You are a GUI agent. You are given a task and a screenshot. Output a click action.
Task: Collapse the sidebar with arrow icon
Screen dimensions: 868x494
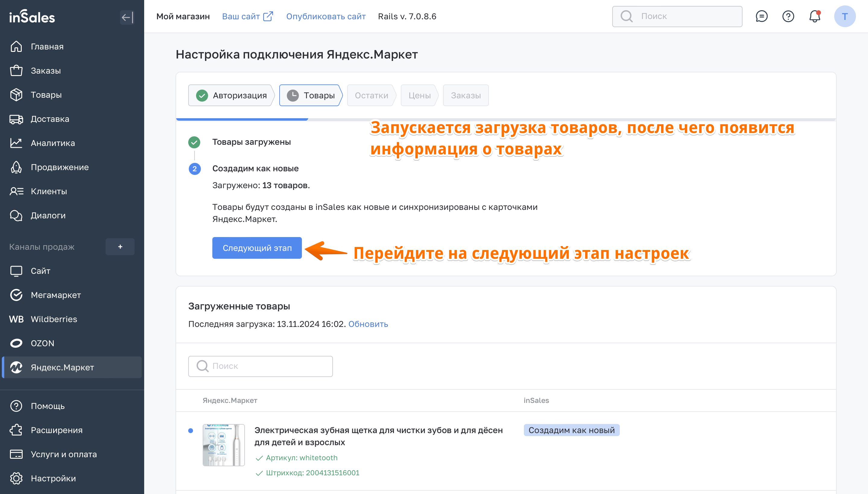click(127, 17)
